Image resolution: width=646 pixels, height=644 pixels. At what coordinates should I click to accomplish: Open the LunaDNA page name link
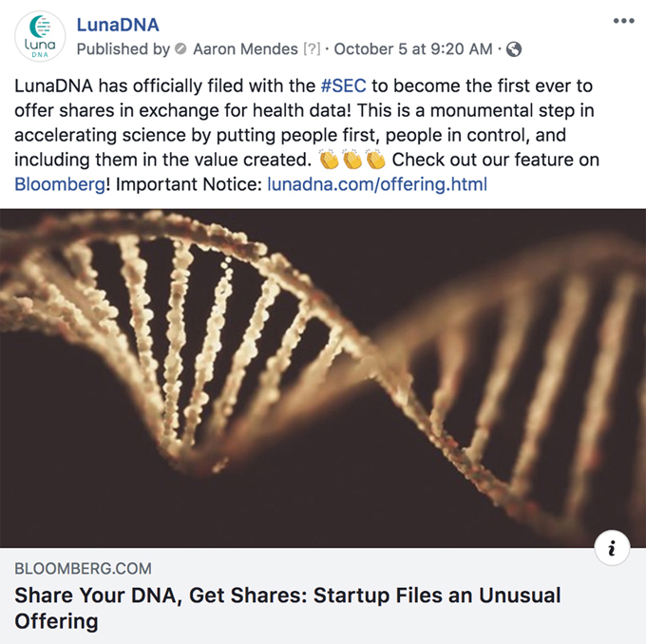coord(117,24)
